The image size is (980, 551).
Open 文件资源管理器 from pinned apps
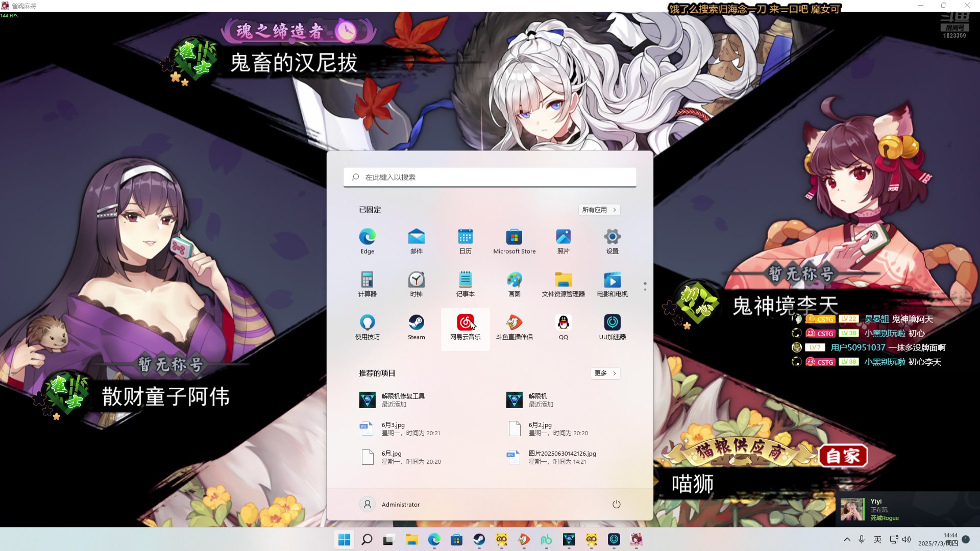click(x=563, y=284)
